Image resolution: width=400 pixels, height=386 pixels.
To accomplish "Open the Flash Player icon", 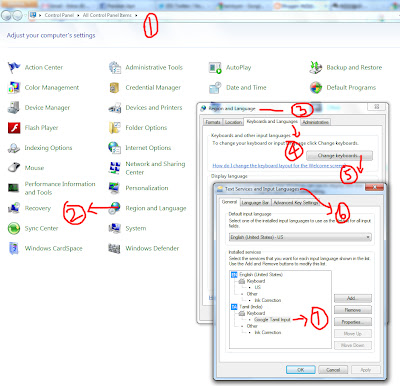I will coord(14,128).
